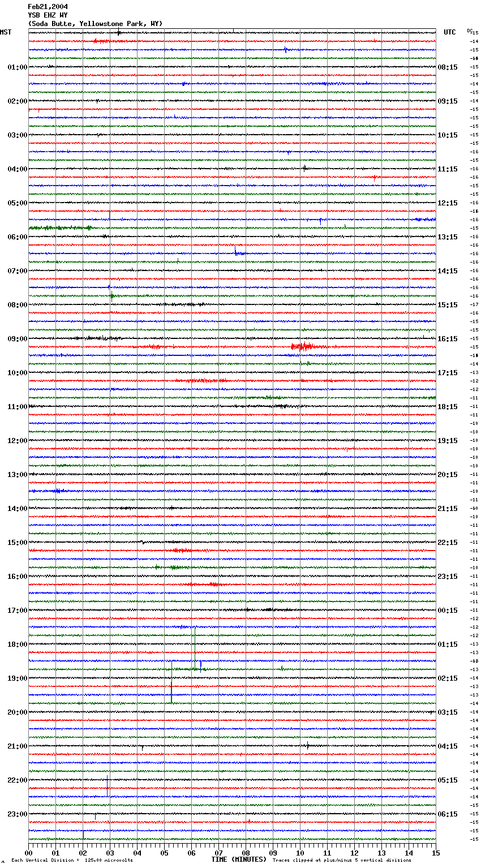Click the '21:00' MST hour label

coord(18,746)
